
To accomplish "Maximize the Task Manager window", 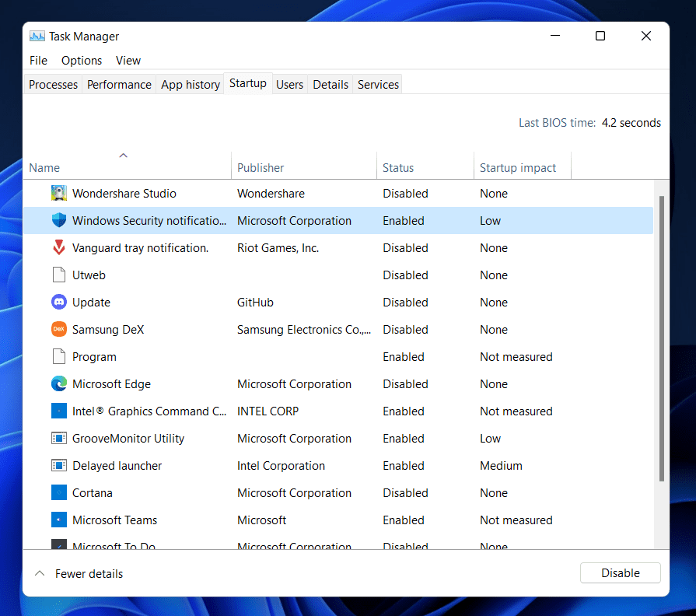I will [600, 36].
